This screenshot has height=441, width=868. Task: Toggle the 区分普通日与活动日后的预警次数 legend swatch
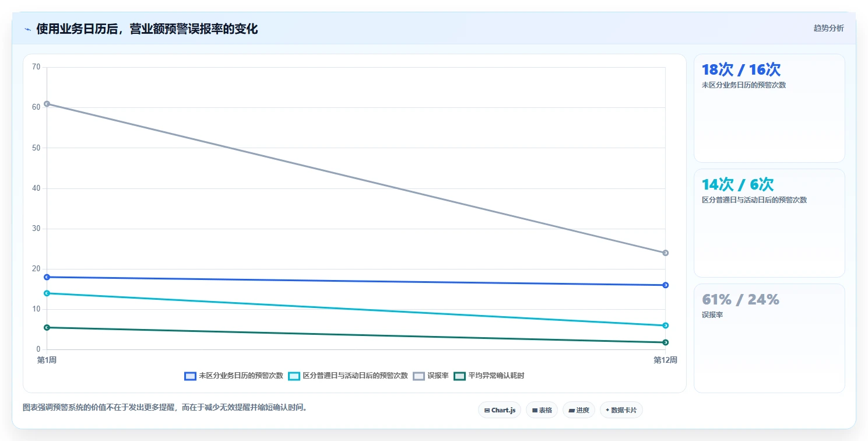point(294,376)
